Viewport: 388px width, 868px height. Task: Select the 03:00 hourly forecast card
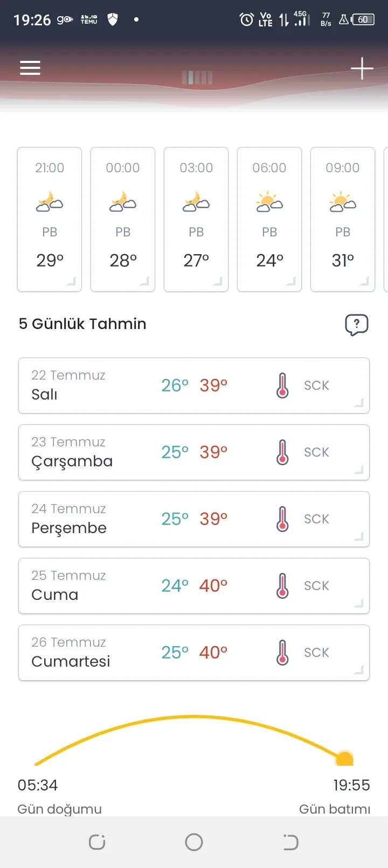[x=196, y=219]
